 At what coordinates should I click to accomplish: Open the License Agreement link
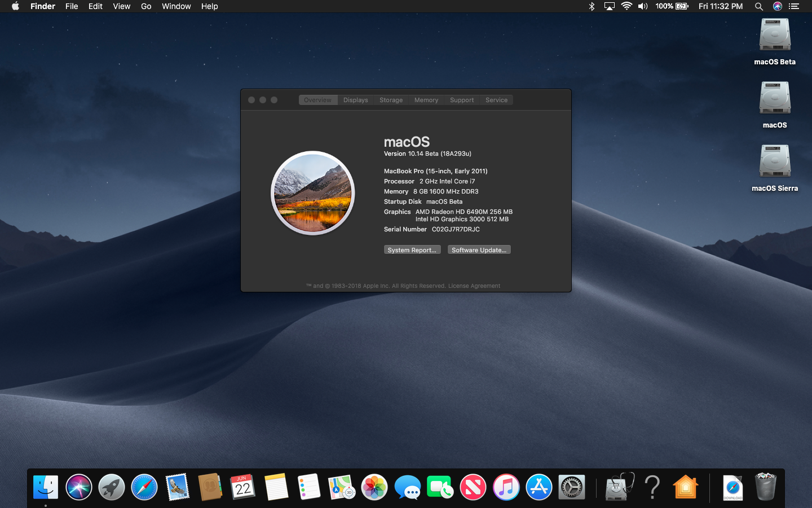[474, 286]
